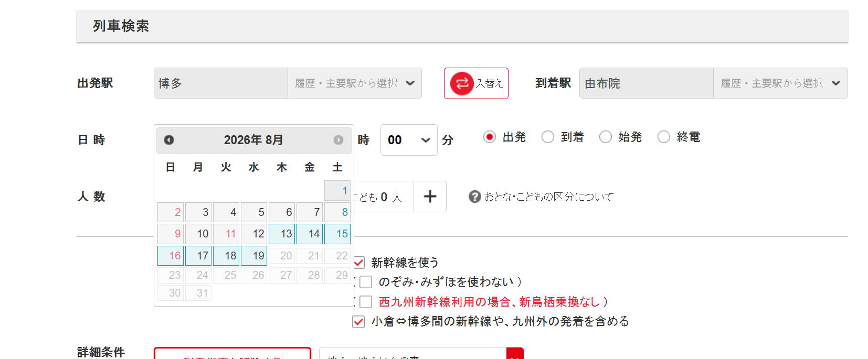Viewport: 868px width, 359px height.
Task: Click the 2026年 8月 calendar header
Action: coord(253,140)
